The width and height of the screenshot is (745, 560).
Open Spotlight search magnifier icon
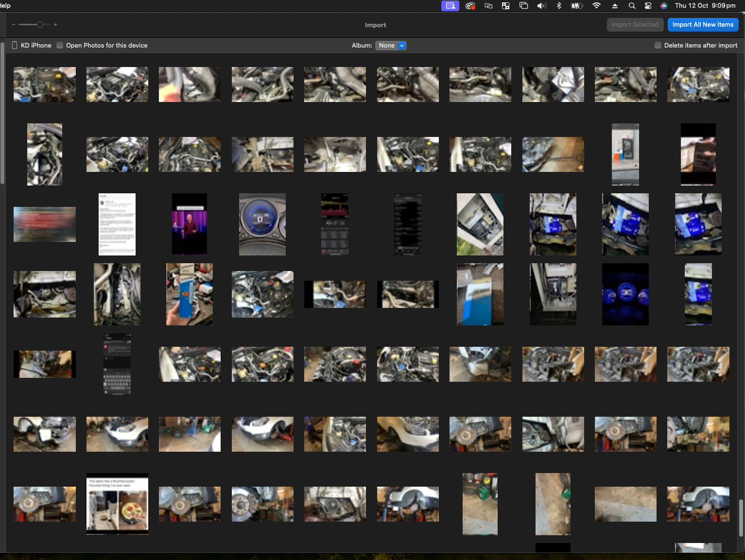tap(632, 6)
